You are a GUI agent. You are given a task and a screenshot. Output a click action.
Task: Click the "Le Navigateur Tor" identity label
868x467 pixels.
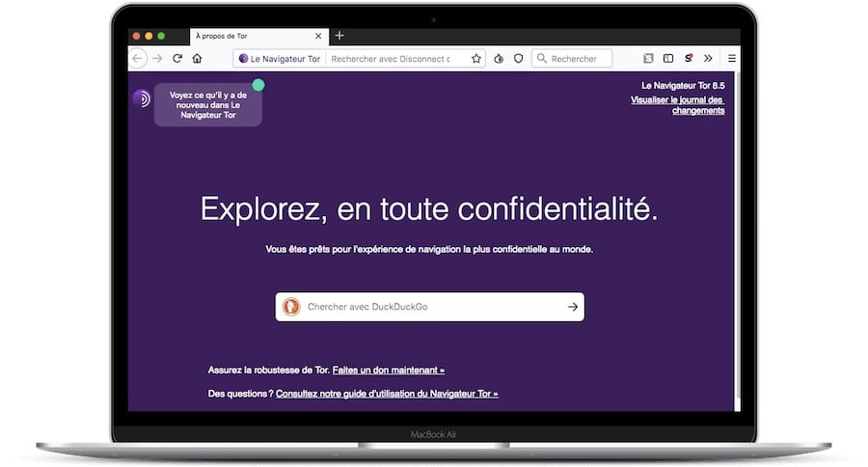(x=285, y=58)
